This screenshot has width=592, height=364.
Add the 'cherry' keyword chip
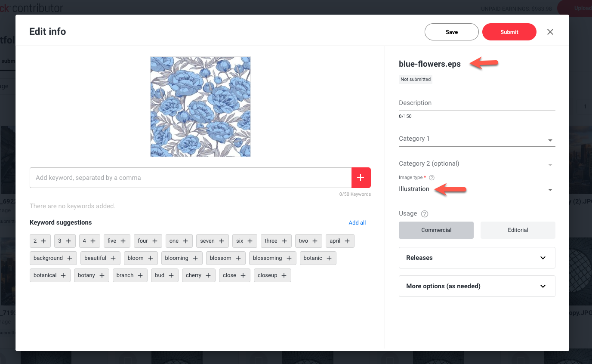pos(198,275)
